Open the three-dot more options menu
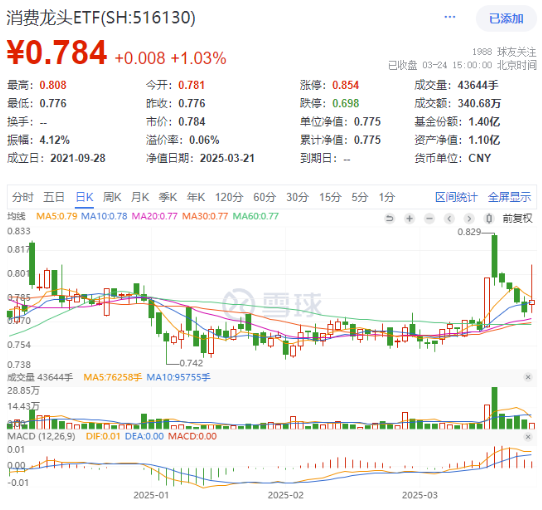542x510 pixels. tap(449, 17)
